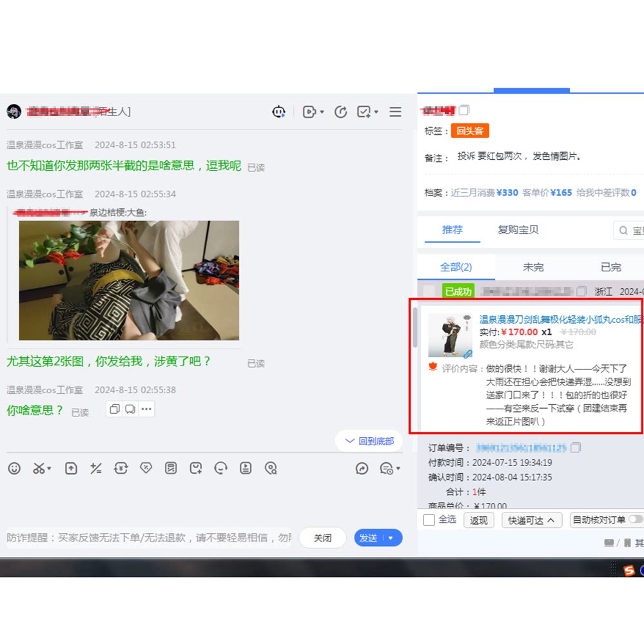Switch to the 复购宝贝 tab
This screenshot has width=644, height=644.
point(518,229)
